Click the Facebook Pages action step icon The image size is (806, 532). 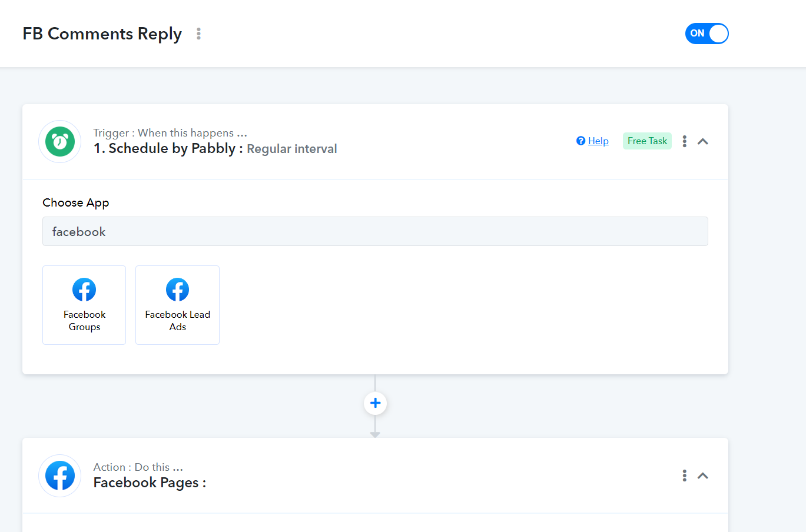[x=60, y=476]
